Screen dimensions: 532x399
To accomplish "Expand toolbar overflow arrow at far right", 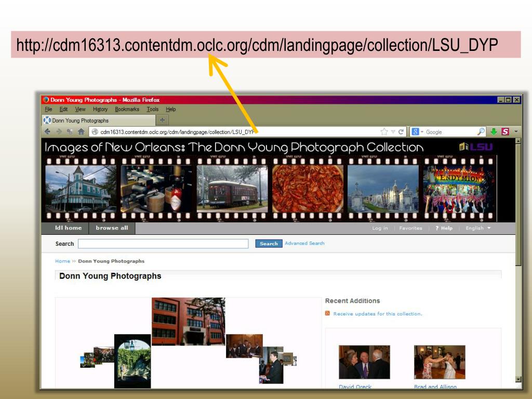I will pos(516,131).
